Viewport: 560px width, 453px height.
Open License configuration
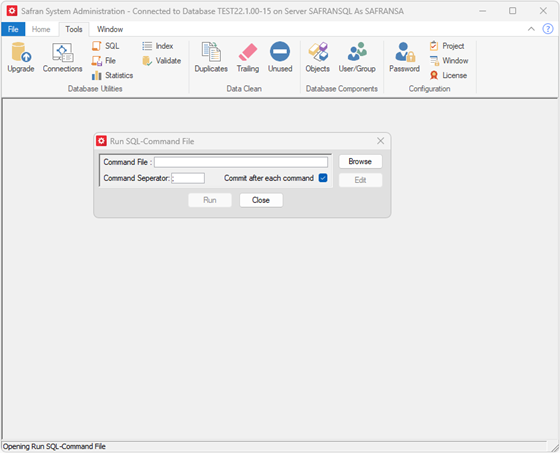click(448, 75)
